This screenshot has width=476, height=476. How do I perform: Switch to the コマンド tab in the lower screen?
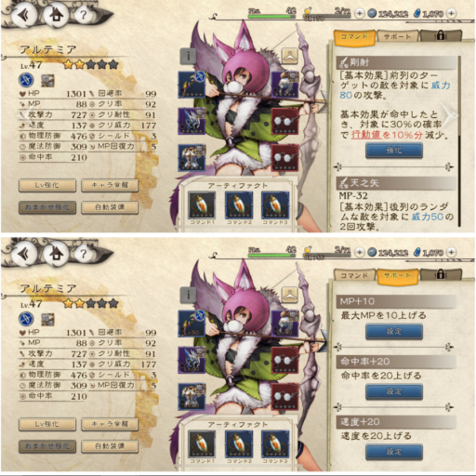click(354, 275)
